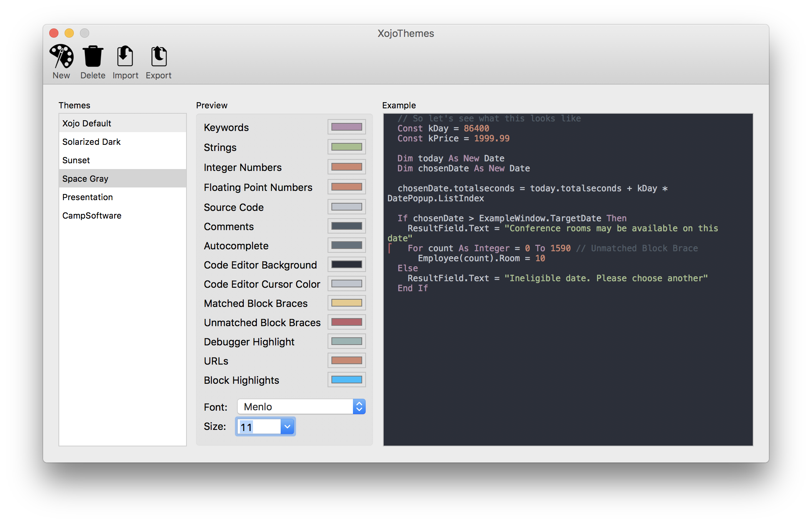The width and height of the screenshot is (812, 524).
Task: Edit Matched Block Braces color swatch
Action: 346,303
